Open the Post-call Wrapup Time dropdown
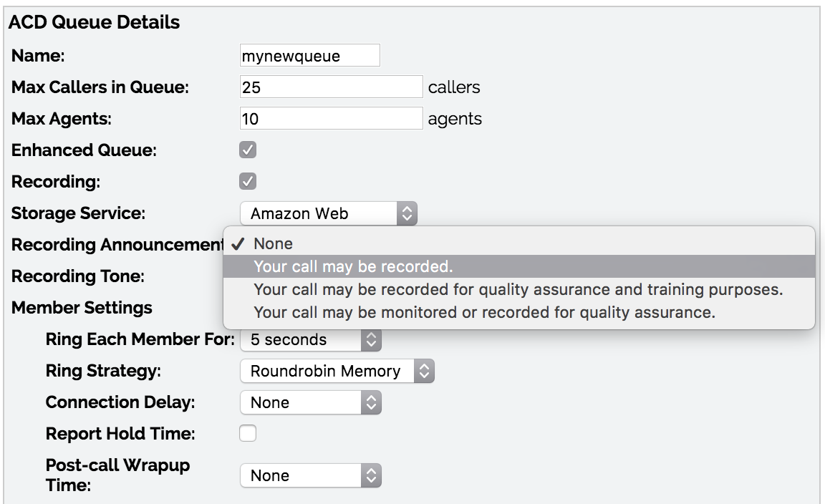This screenshot has width=825, height=504. tap(308, 475)
